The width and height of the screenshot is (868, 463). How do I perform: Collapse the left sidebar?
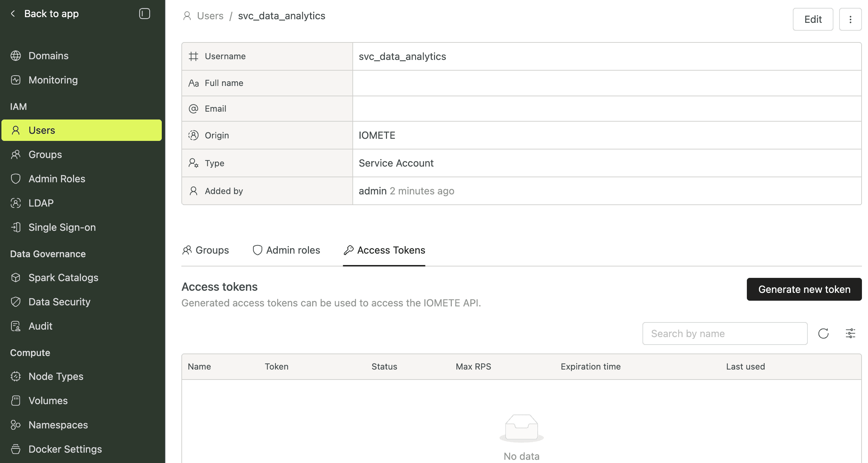click(x=144, y=14)
